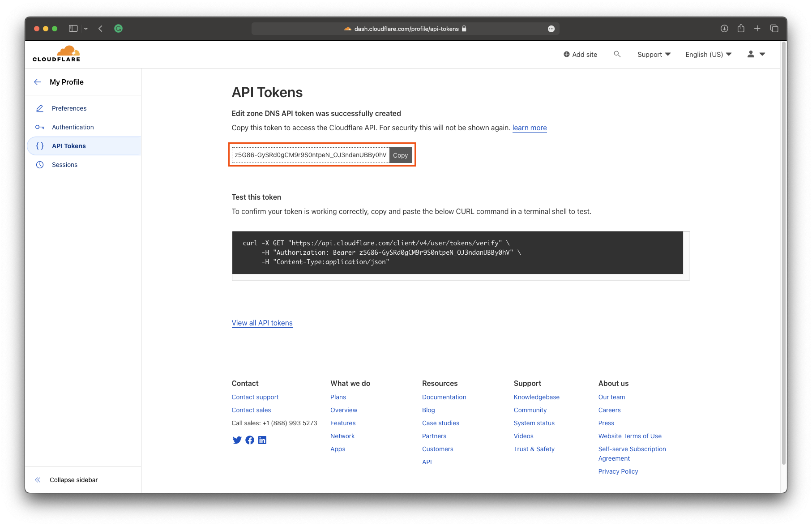Click the page vertical scrollbar
This screenshot has height=526, width=812.
pos(783,251)
